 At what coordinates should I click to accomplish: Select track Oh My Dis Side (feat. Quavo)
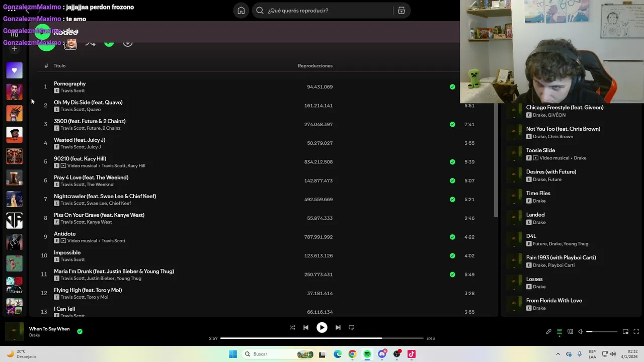(88, 103)
